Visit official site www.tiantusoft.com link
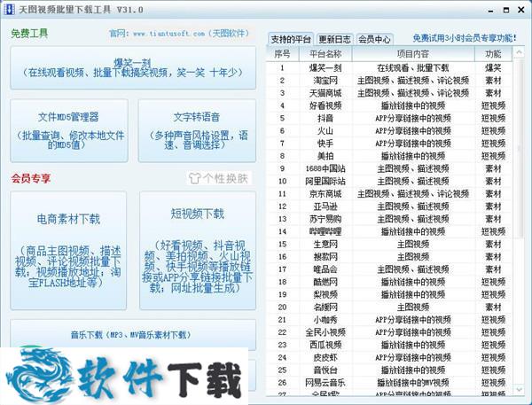 pos(168,34)
